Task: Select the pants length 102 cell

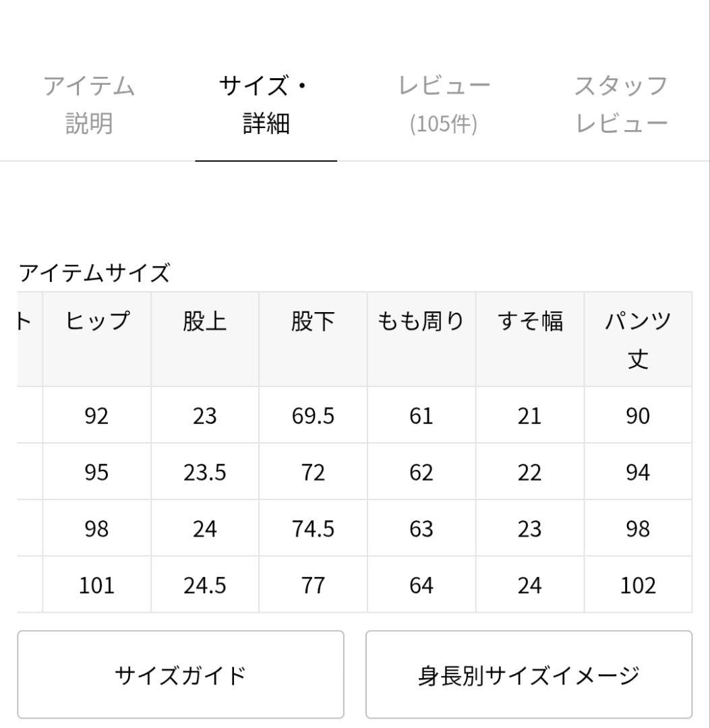Action: (x=637, y=585)
